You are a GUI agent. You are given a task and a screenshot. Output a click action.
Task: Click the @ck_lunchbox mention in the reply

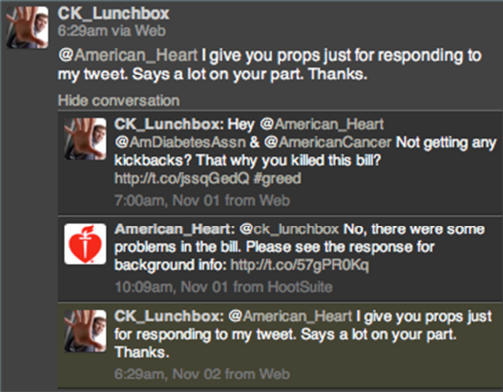coord(289,229)
